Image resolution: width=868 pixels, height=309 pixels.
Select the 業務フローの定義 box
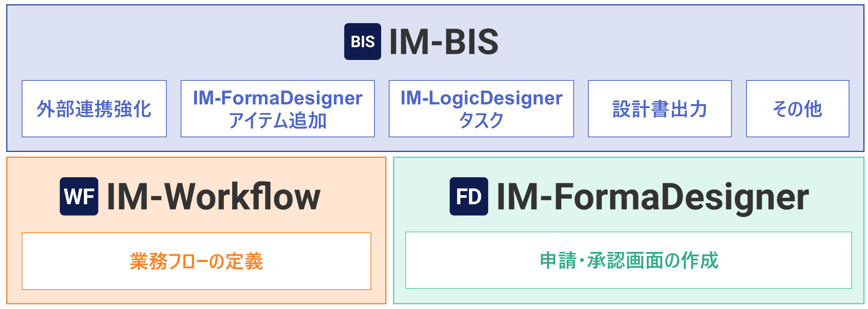click(196, 261)
